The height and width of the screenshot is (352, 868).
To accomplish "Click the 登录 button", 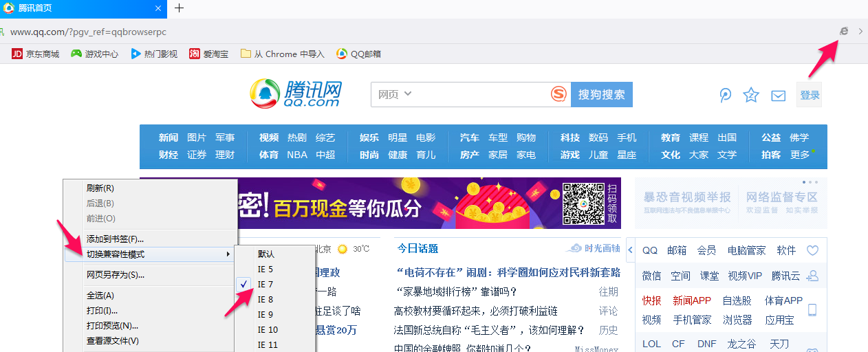I will coord(810,95).
